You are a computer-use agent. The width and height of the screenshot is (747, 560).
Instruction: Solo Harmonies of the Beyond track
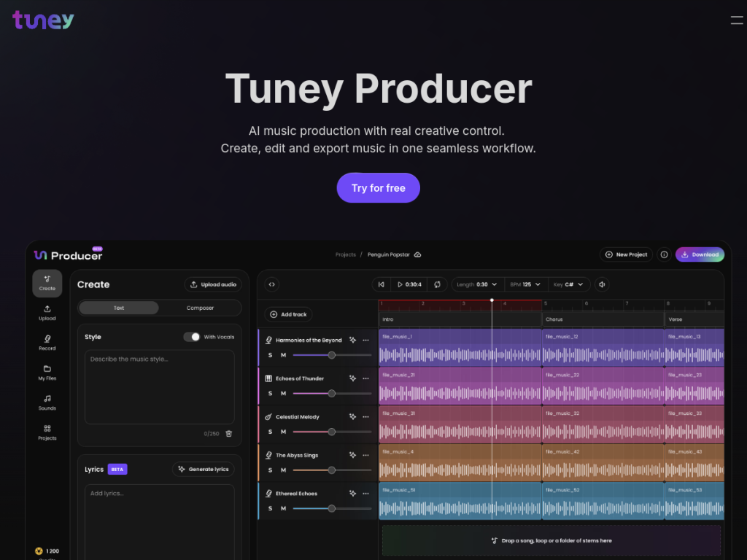[x=270, y=355]
